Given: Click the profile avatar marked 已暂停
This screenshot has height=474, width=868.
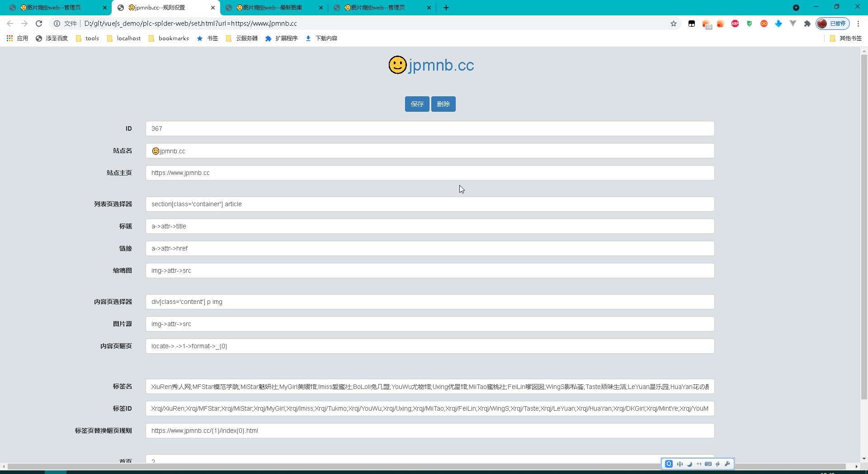Looking at the screenshot, I should 833,24.
